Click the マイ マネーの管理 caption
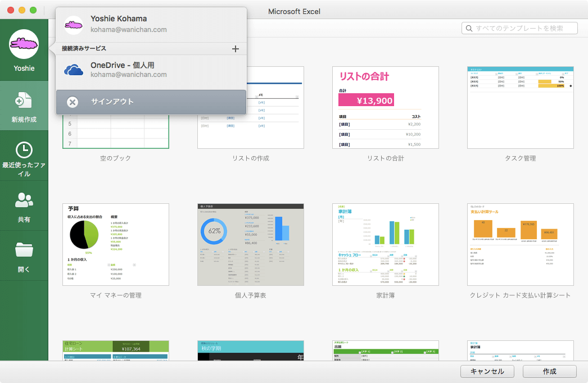The width and height of the screenshot is (588, 383). coord(115,295)
